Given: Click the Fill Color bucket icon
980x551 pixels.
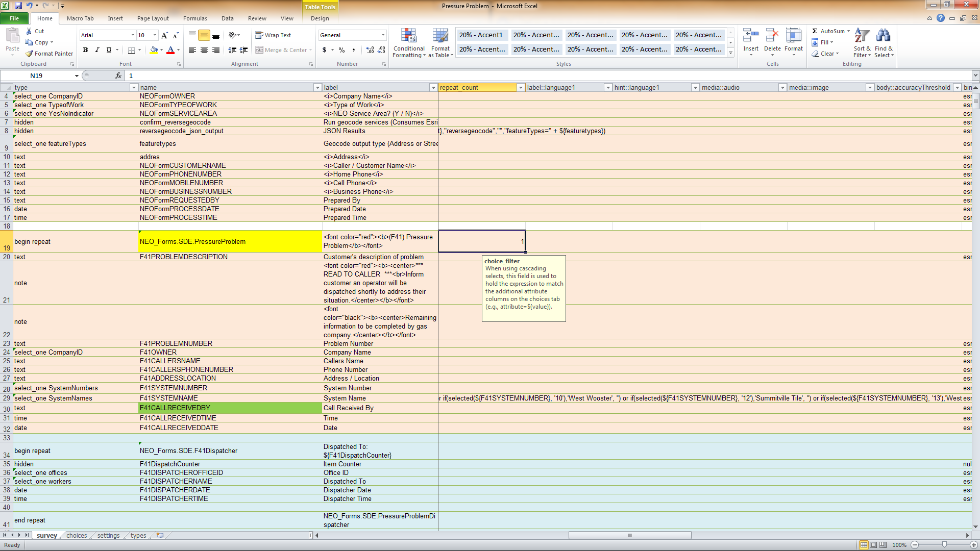Looking at the screenshot, I should click(154, 50).
